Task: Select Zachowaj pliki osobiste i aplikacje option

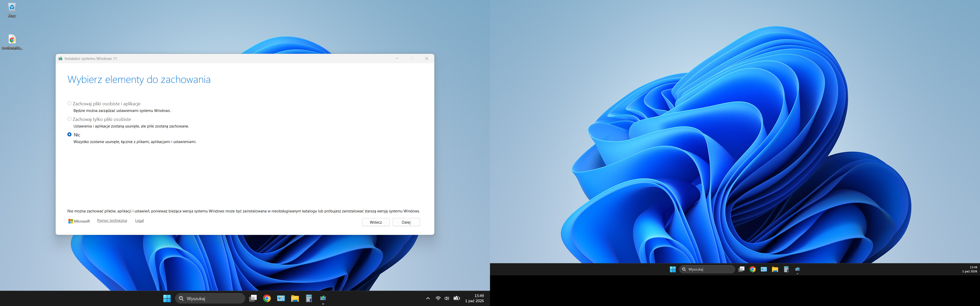Action: [69, 103]
